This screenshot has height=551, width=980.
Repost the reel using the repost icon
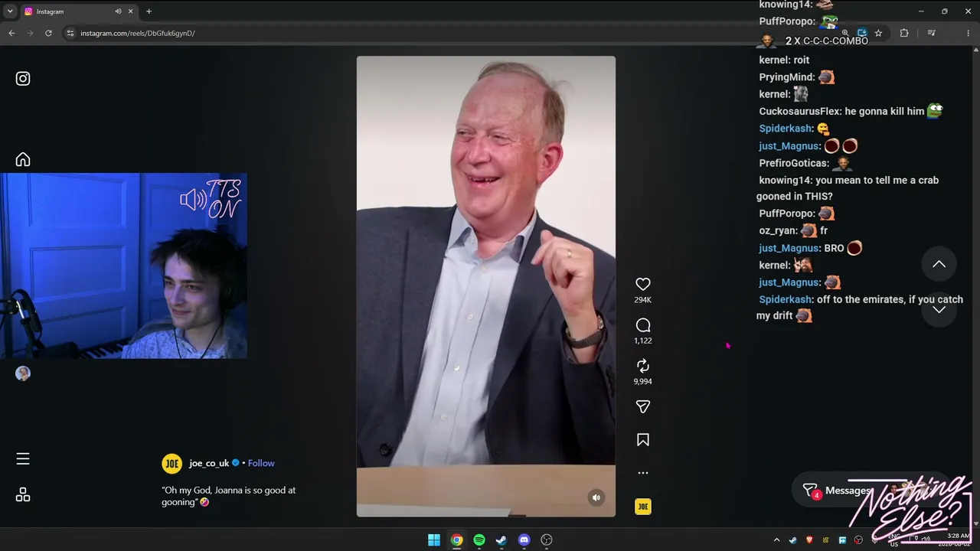pyautogui.click(x=643, y=366)
